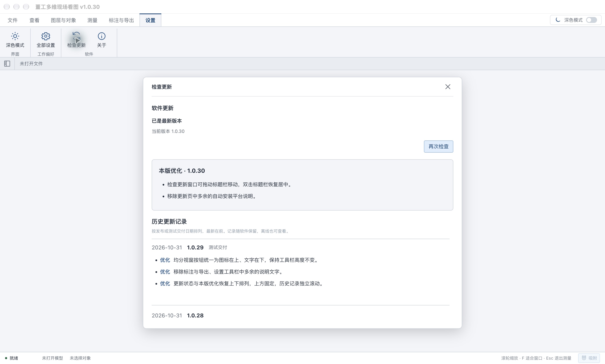
Task: Click the 测试交付 label
Action: [218, 247]
